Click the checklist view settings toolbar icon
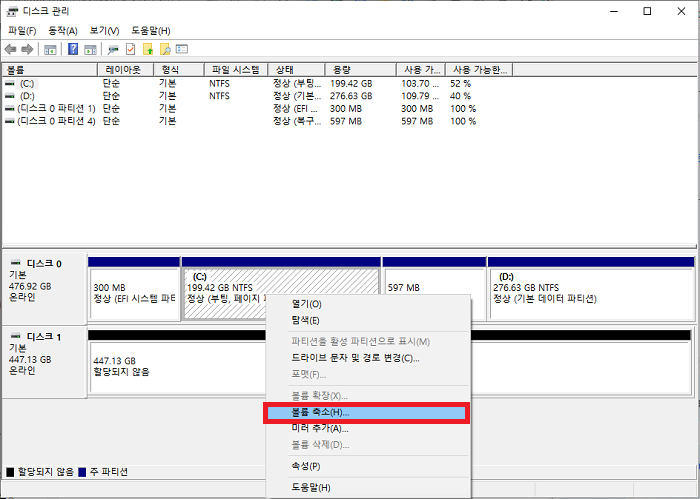Viewport: 700px width, 499px height. pyautogui.click(x=182, y=49)
